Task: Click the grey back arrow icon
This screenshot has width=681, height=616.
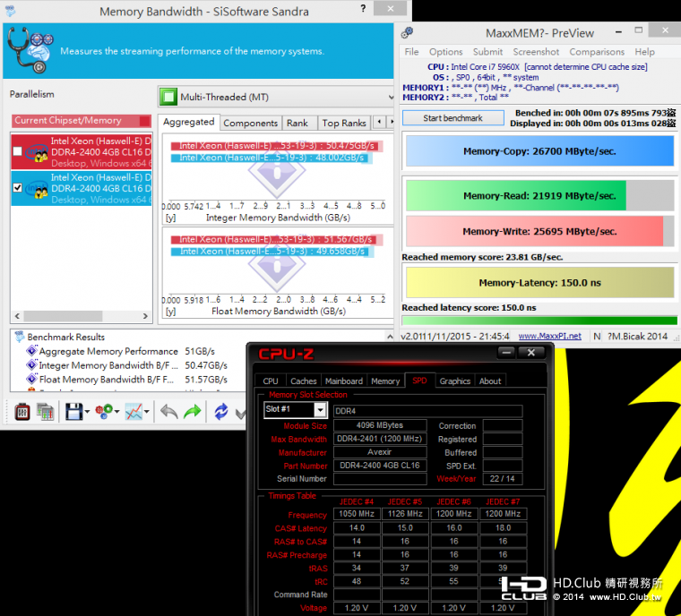Action: (x=168, y=412)
